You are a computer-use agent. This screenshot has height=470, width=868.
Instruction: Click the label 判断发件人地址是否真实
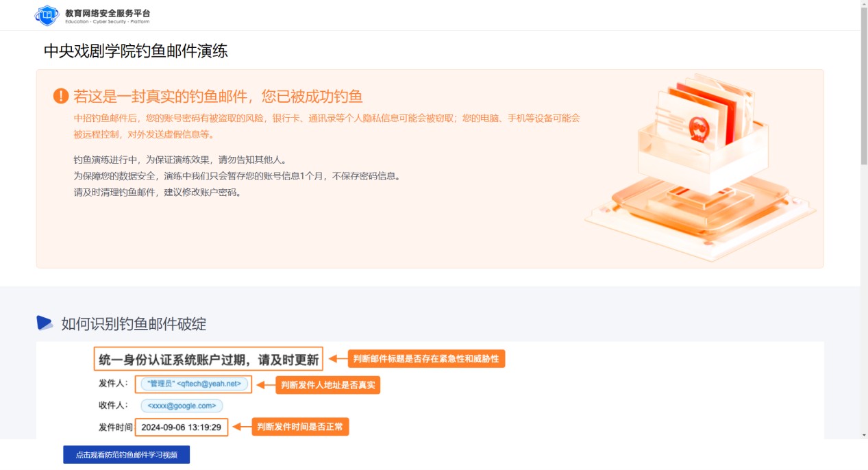pyautogui.click(x=328, y=385)
